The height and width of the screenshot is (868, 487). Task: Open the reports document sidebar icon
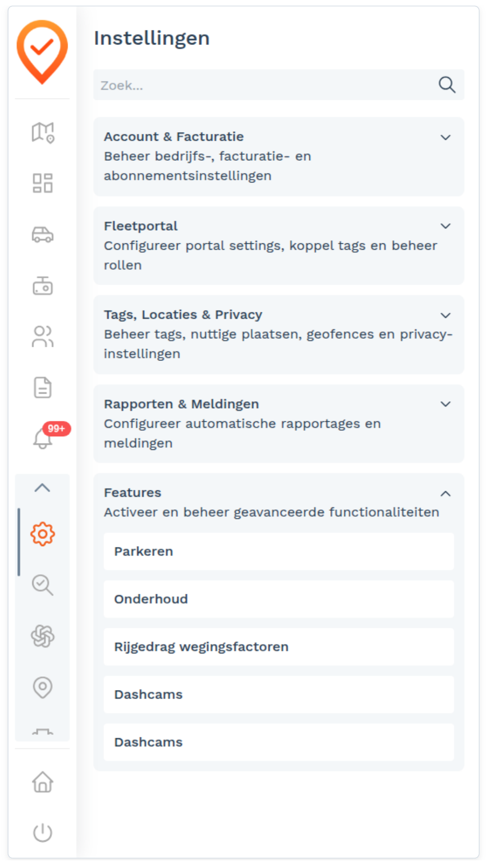coord(43,387)
